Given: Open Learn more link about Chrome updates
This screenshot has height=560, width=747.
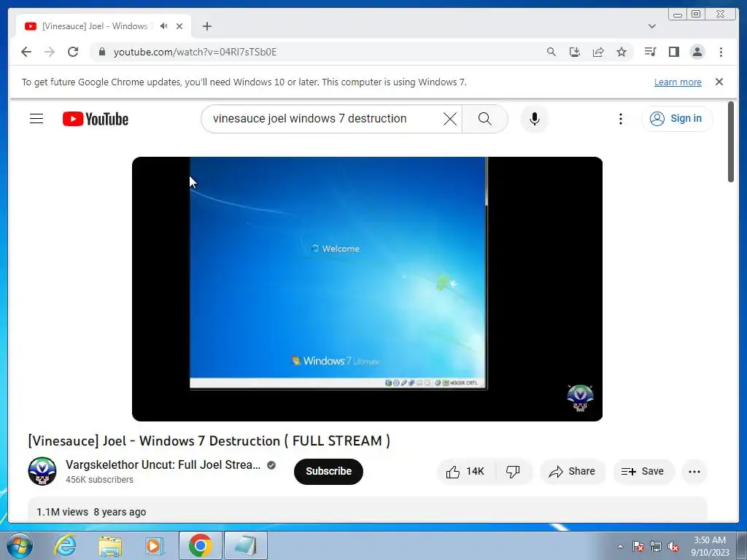Looking at the screenshot, I should click(678, 82).
